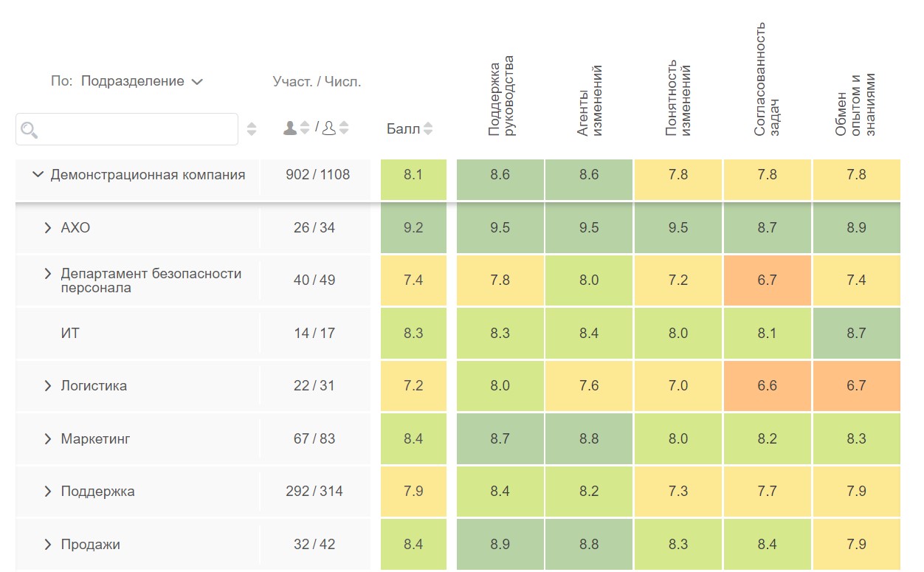Screen dimensions: 924x572
Task: Expand the Логистика department
Action: tap(49, 386)
